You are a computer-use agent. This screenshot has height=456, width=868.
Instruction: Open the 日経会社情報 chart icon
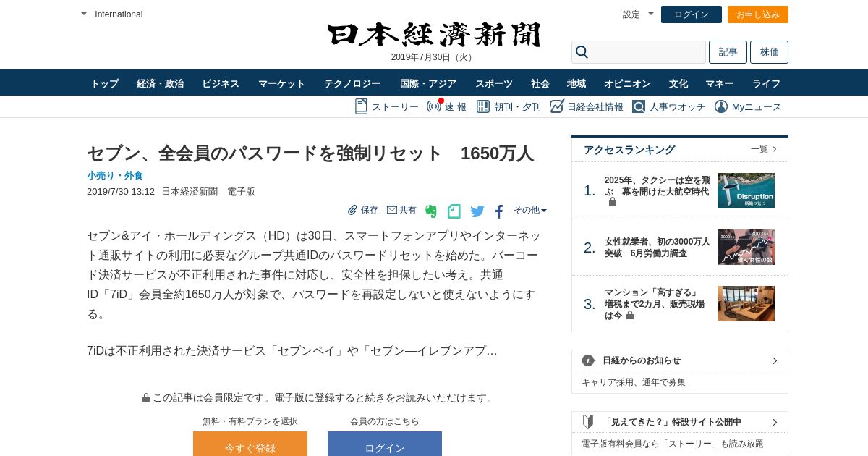pos(556,106)
